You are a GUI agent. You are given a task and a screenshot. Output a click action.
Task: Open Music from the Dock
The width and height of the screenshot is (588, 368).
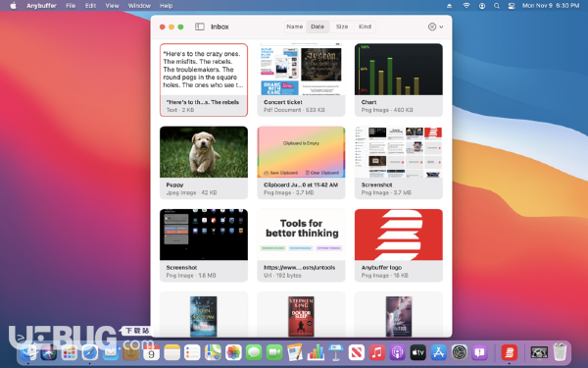tap(377, 352)
